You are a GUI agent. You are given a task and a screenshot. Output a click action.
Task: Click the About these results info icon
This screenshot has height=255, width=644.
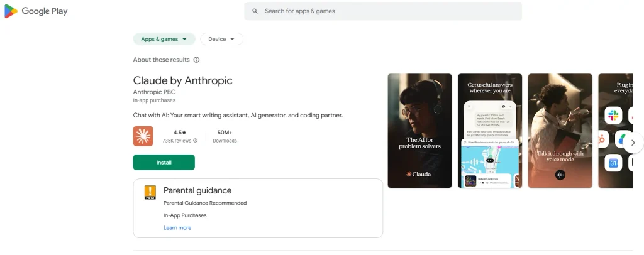coord(196,60)
